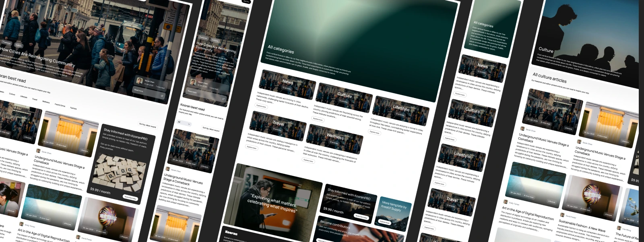
Task: Click Travel category banner on mobile categories page
Action: [x=452, y=202]
